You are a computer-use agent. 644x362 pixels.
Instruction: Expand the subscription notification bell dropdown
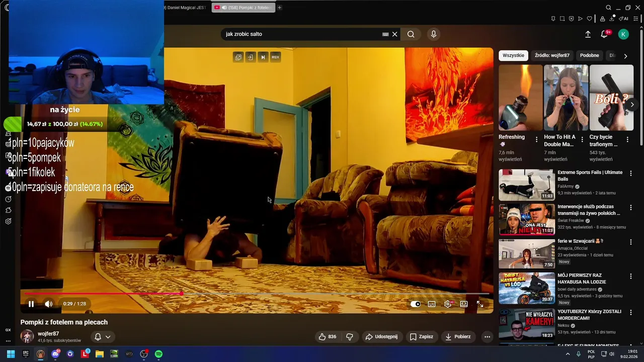(x=102, y=337)
